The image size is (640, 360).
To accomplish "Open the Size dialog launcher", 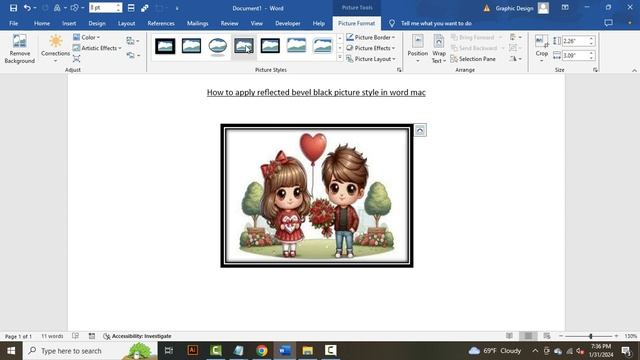I will pyautogui.click(x=596, y=70).
